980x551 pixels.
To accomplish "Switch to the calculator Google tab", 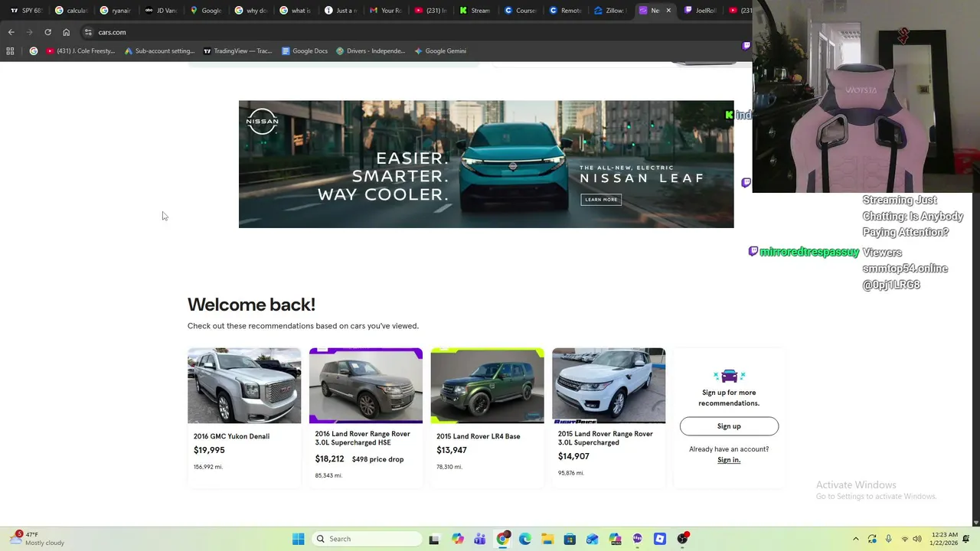I will click(72, 11).
